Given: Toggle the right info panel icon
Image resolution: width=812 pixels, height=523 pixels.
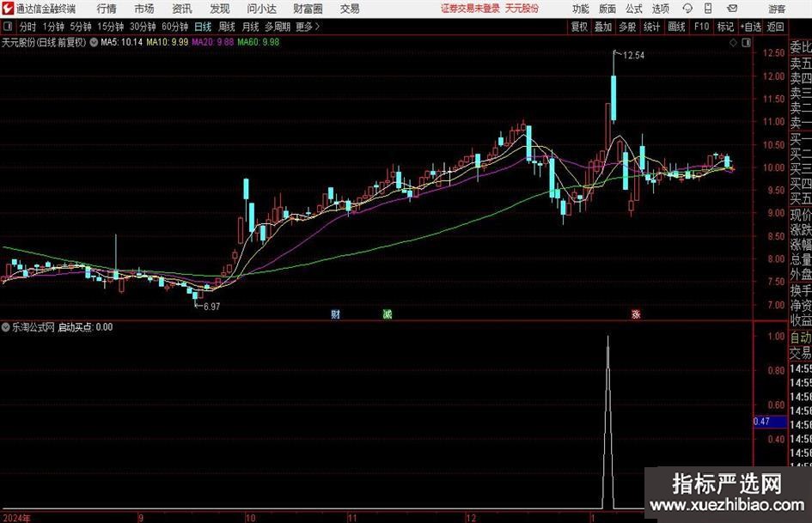Looking at the screenshot, I should pos(746,43).
